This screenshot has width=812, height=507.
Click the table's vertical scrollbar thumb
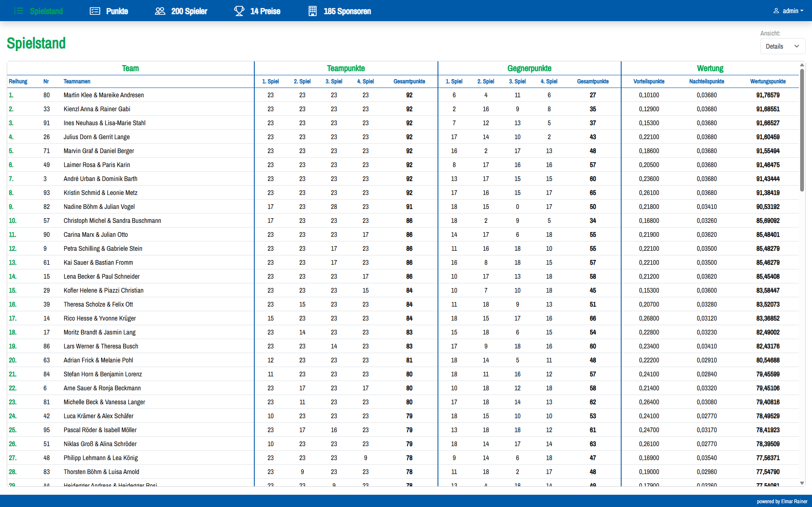(x=802, y=130)
